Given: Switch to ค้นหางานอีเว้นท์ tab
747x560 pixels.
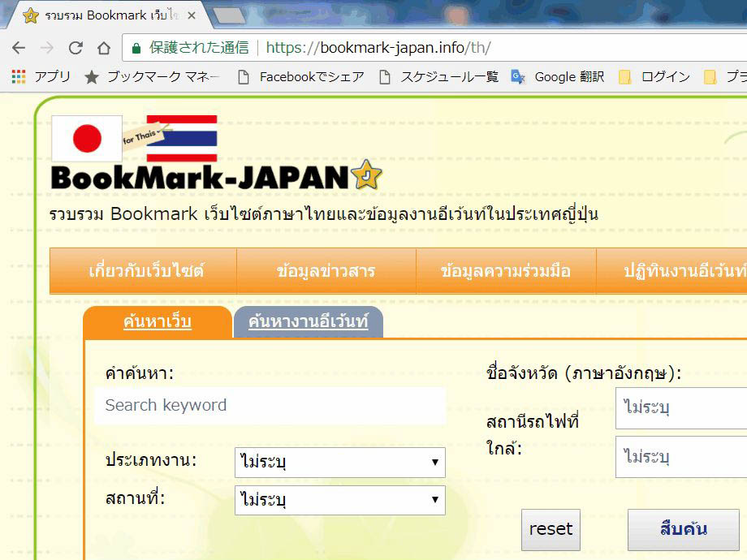Looking at the screenshot, I should [x=308, y=322].
